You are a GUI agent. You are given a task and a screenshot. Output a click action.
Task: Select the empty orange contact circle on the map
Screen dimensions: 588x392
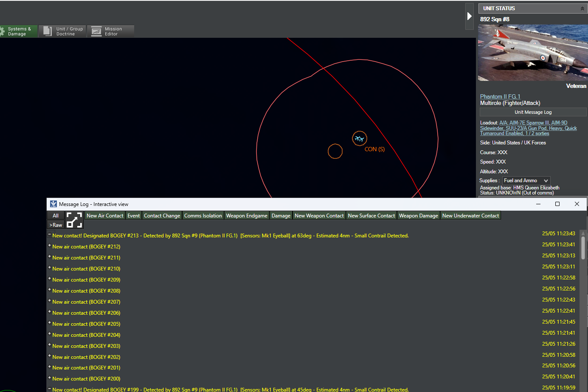pos(335,151)
